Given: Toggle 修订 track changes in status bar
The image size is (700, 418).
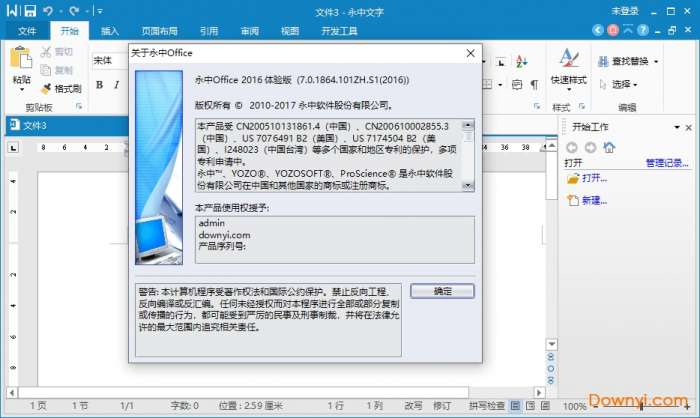Looking at the screenshot, I should click(442, 405).
